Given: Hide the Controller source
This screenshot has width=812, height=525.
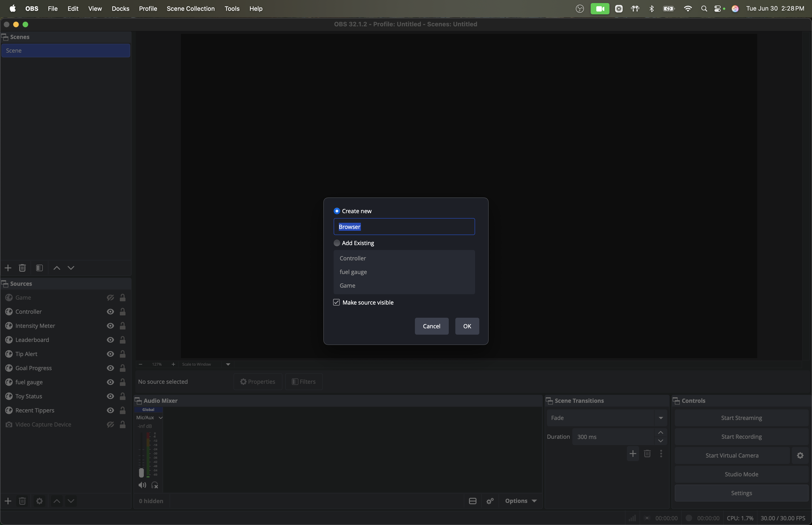Looking at the screenshot, I should (x=110, y=312).
